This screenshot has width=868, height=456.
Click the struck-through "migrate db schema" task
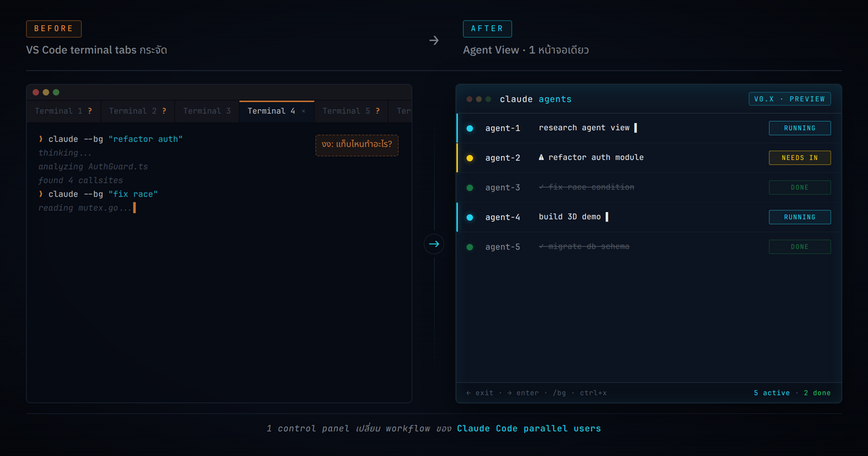click(584, 247)
